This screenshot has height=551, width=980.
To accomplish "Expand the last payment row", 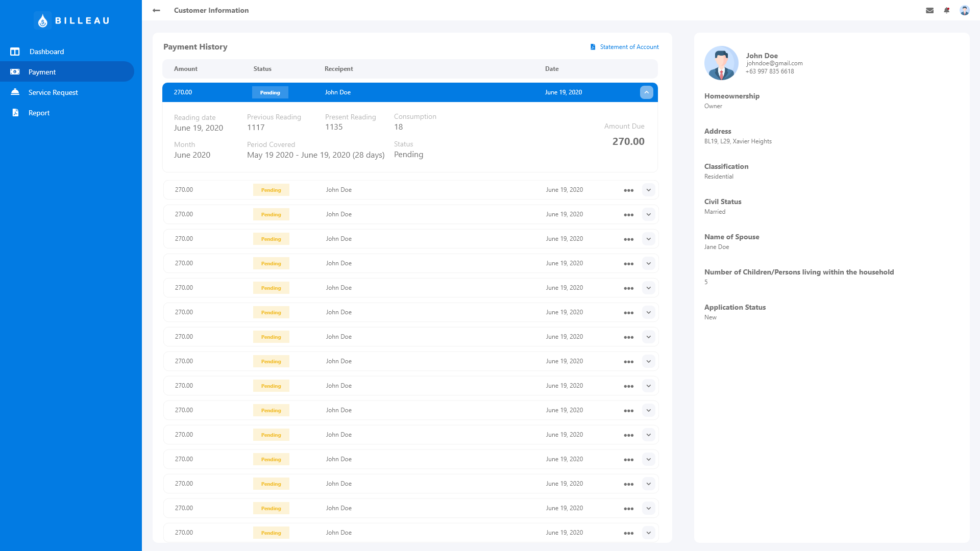I will click(x=648, y=533).
